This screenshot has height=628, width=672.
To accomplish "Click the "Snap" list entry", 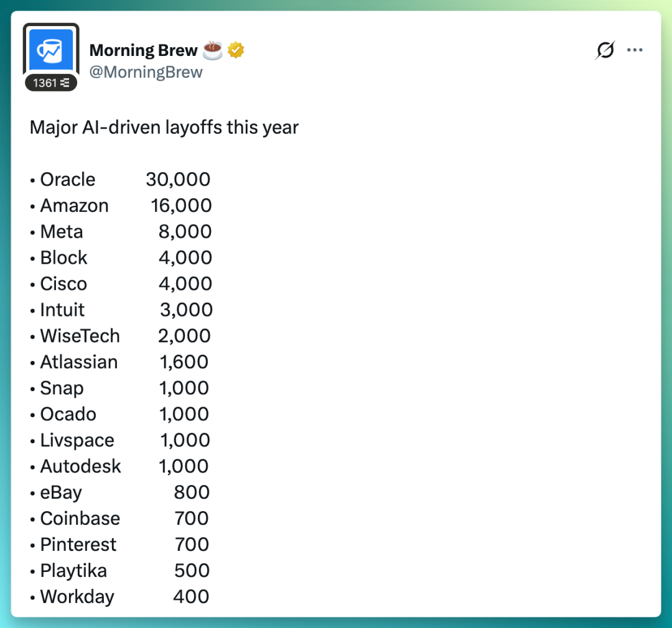I will coord(62,389).
